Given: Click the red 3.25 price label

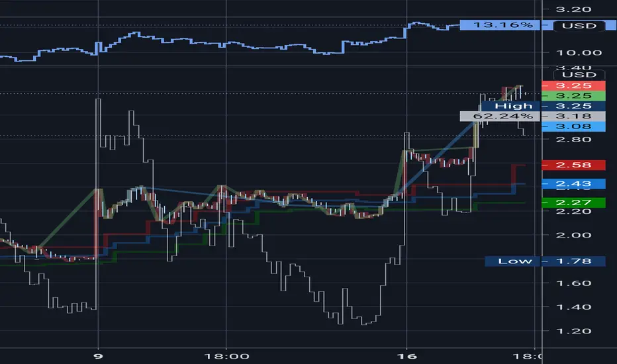Looking at the screenshot, I should 573,86.
